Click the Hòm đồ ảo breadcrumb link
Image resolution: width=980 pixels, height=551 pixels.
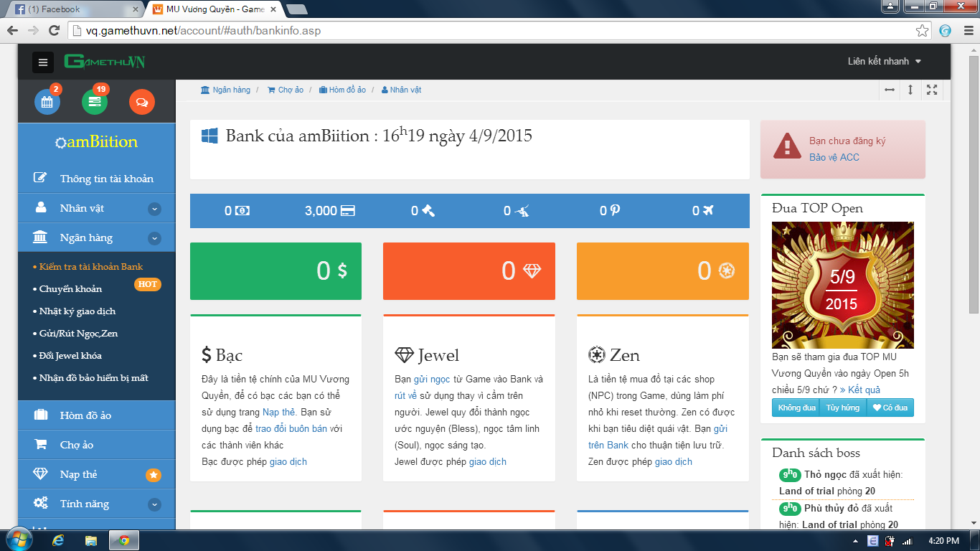point(343,90)
